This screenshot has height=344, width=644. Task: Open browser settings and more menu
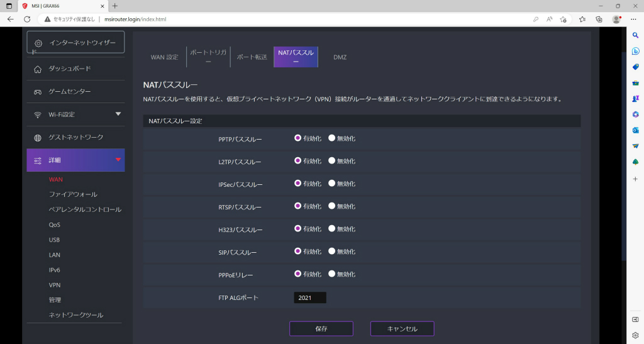point(633,19)
